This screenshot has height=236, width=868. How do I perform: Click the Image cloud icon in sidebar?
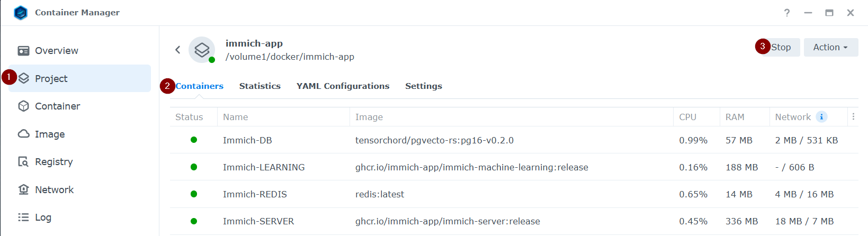coord(23,134)
